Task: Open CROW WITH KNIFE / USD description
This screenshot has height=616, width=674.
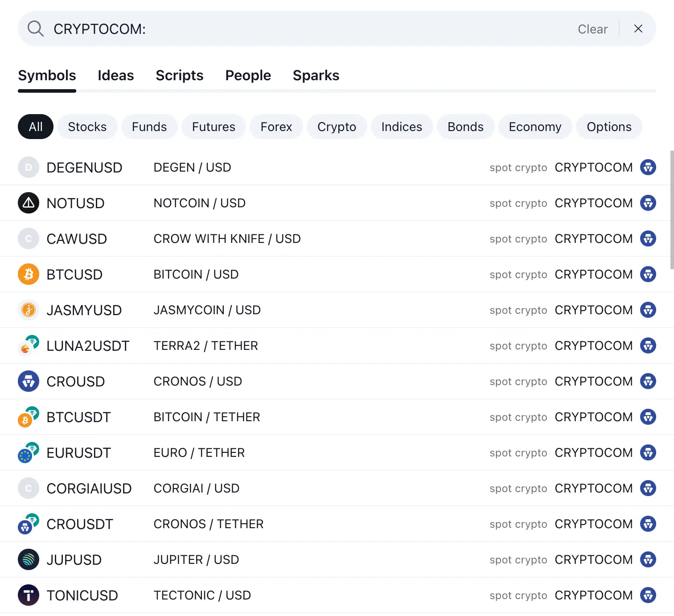Action: coord(227,238)
